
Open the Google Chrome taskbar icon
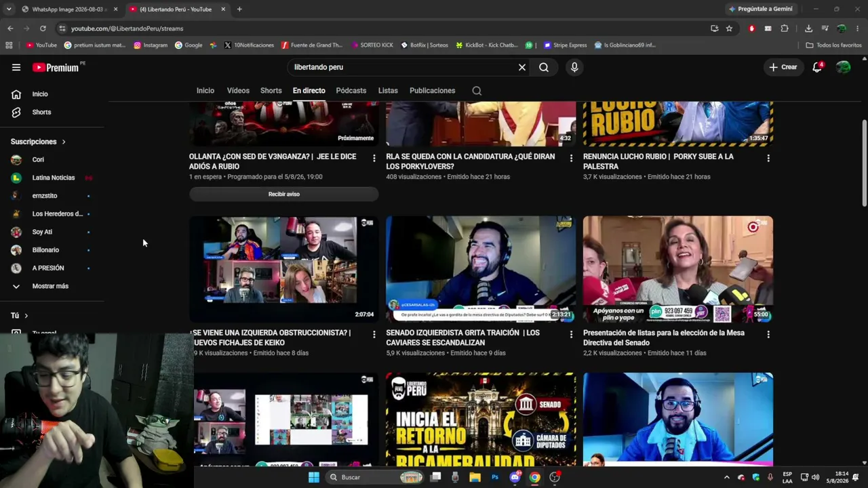click(534, 477)
